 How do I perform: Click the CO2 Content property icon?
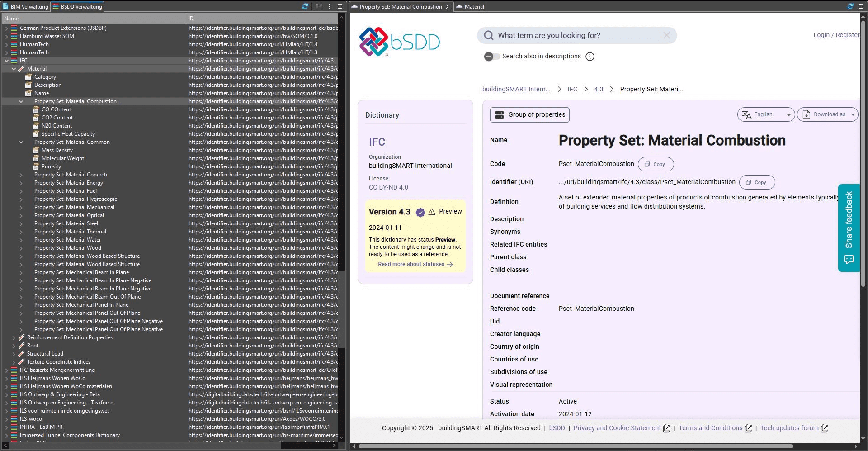click(x=36, y=118)
